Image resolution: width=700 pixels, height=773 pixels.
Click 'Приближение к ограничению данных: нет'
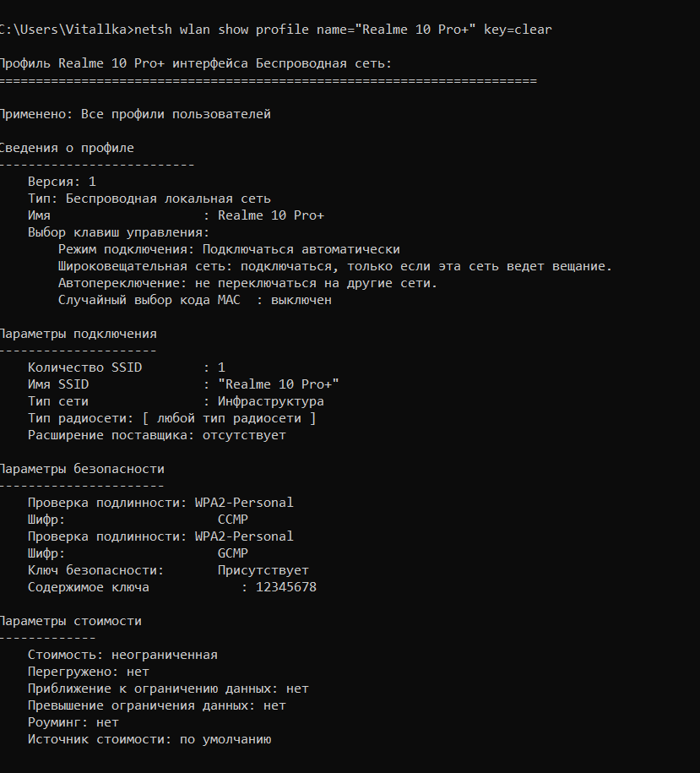tap(168, 689)
